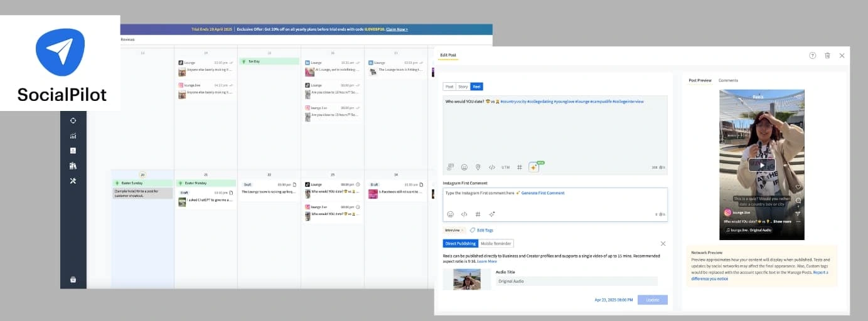
Task: Click the lounge.live account name on the Reel preview
Action: click(741, 213)
